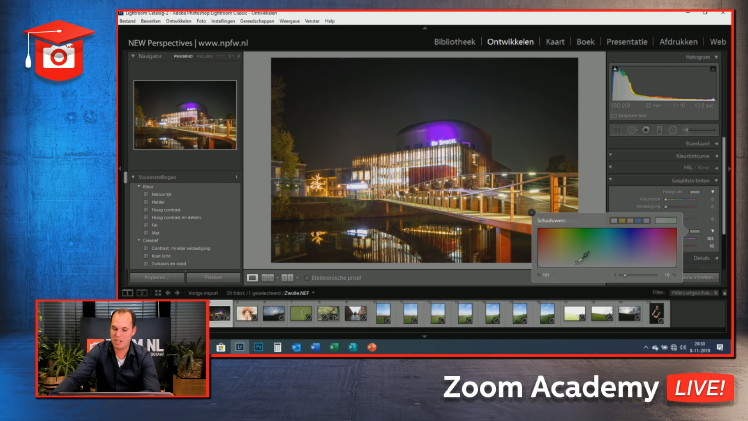
Task: Switch to Boek module
Action: coord(585,42)
